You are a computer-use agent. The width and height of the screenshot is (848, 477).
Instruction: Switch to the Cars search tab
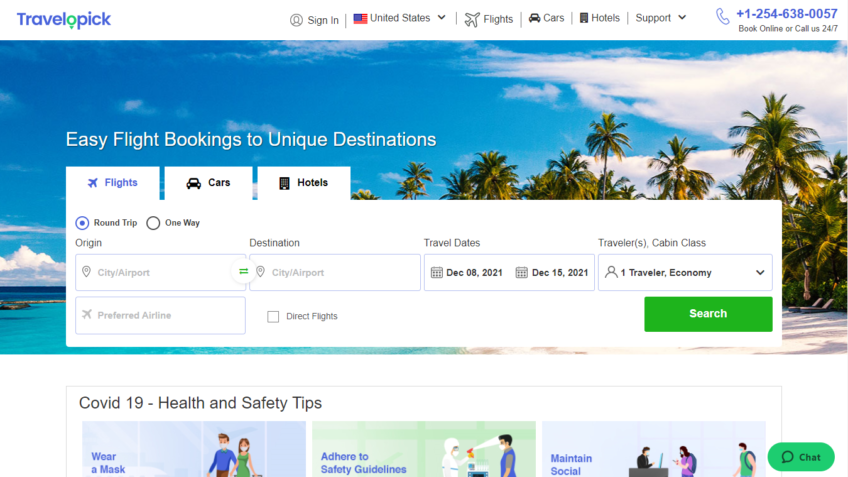(x=208, y=183)
